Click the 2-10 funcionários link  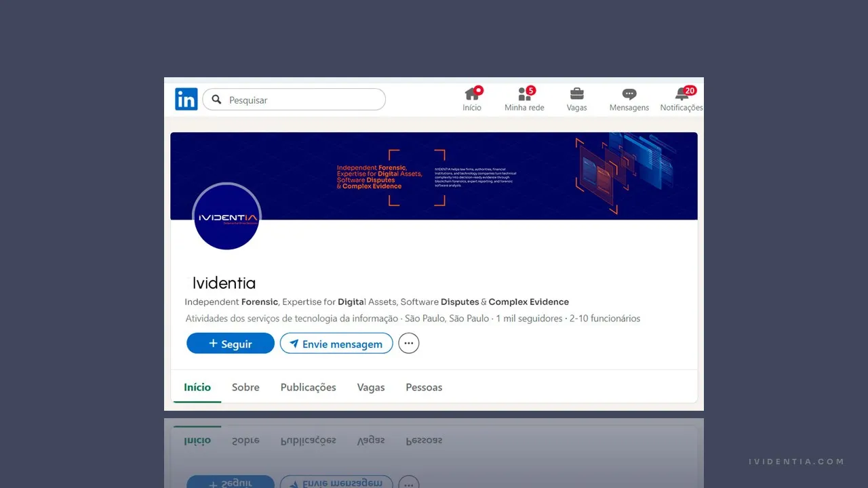click(605, 319)
